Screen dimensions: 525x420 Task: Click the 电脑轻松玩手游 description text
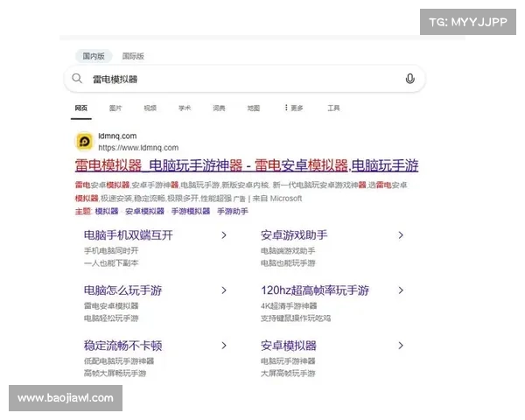tap(111, 318)
